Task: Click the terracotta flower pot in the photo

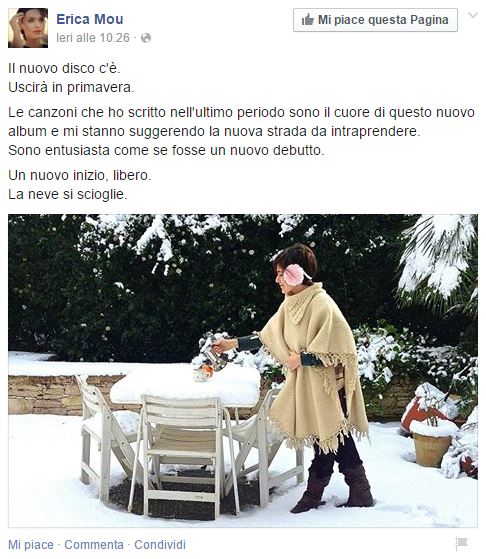Action: [x=432, y=446]
